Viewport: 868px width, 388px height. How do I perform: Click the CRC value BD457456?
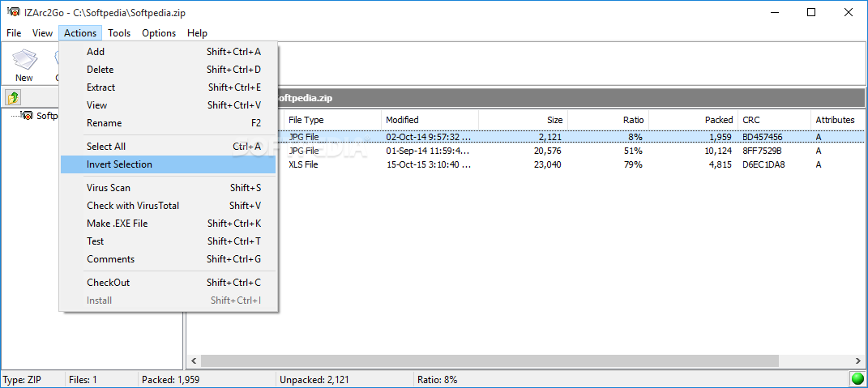pos(763,137)
